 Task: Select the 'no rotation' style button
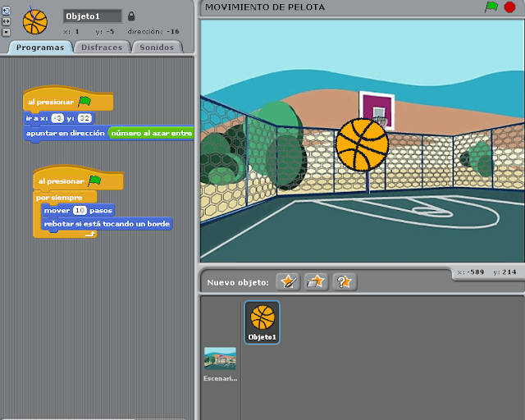click(6, 32)
